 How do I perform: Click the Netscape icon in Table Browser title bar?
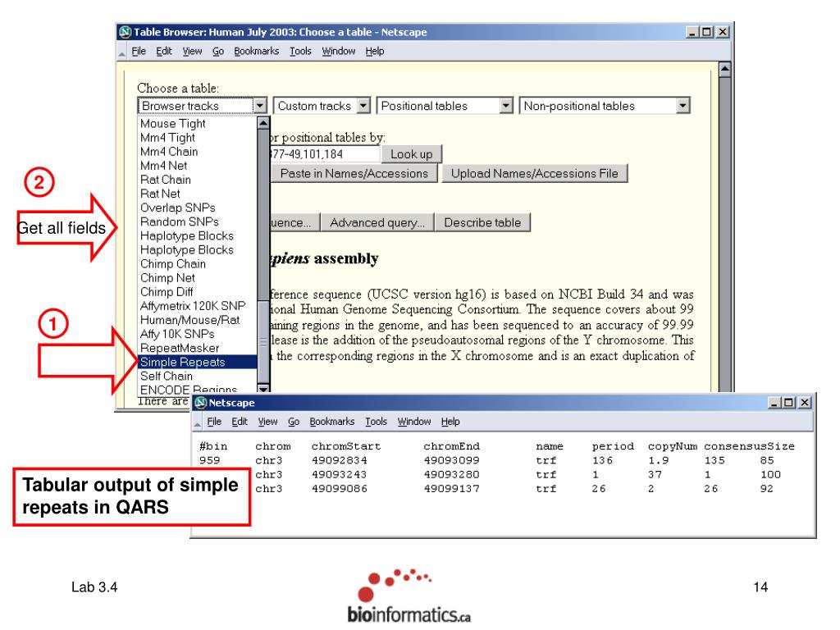pyautogui.click(x=126, y=32)
